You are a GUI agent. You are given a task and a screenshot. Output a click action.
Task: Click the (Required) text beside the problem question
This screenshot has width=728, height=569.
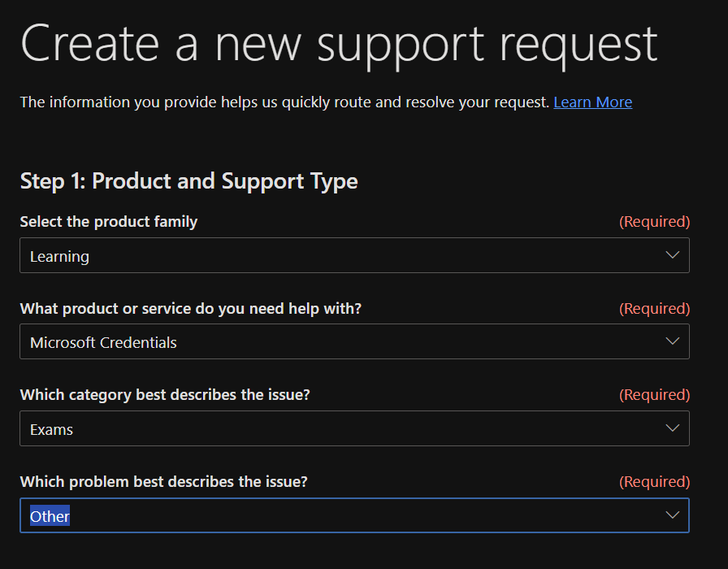(x=654, y=482)
